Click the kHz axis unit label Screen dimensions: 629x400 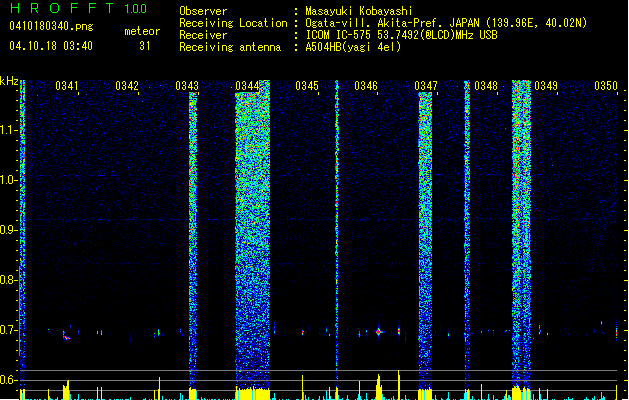[x=9, y=81]
